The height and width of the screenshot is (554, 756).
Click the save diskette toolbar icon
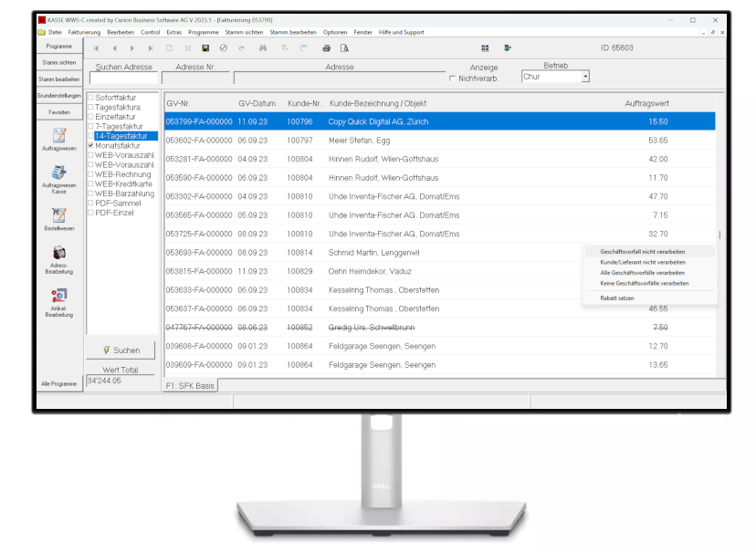coord(205,47)
